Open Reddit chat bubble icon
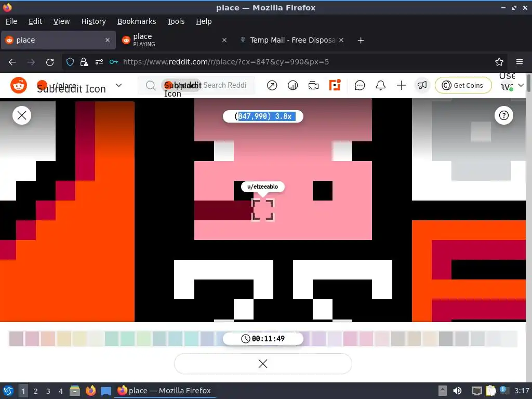Viewport: 532px width, 399px height. (x=360, y=85)
